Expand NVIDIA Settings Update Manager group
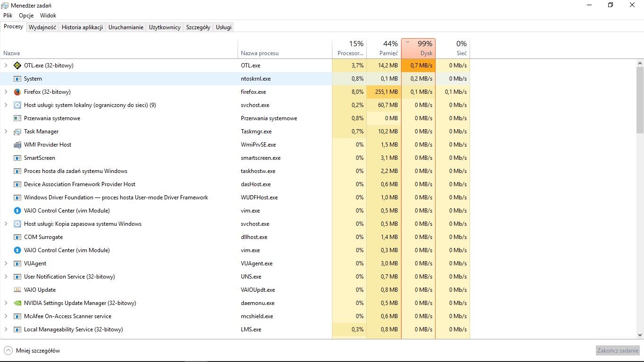The width and height of the screenshot is (644, 362). click(6, 303)
